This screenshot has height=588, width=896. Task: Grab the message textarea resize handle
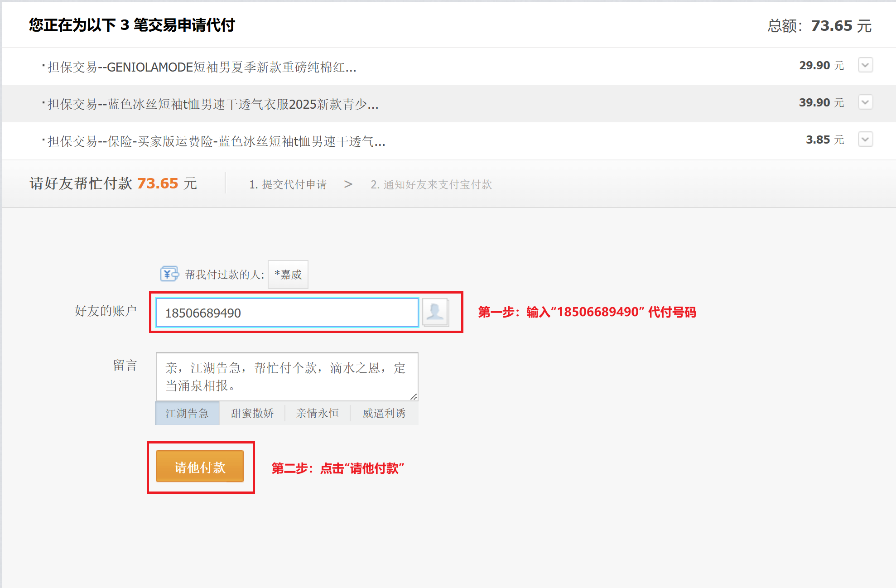click(414, 397)
